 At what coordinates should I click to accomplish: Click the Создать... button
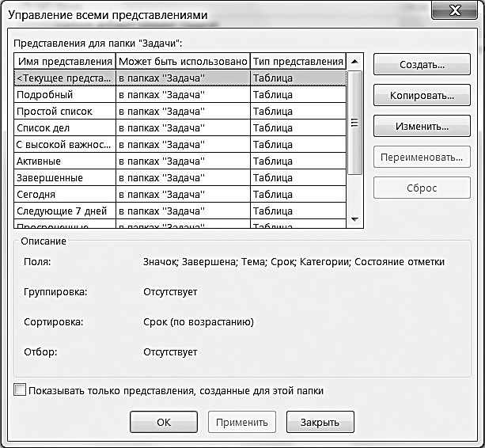(x=422, y=64)
